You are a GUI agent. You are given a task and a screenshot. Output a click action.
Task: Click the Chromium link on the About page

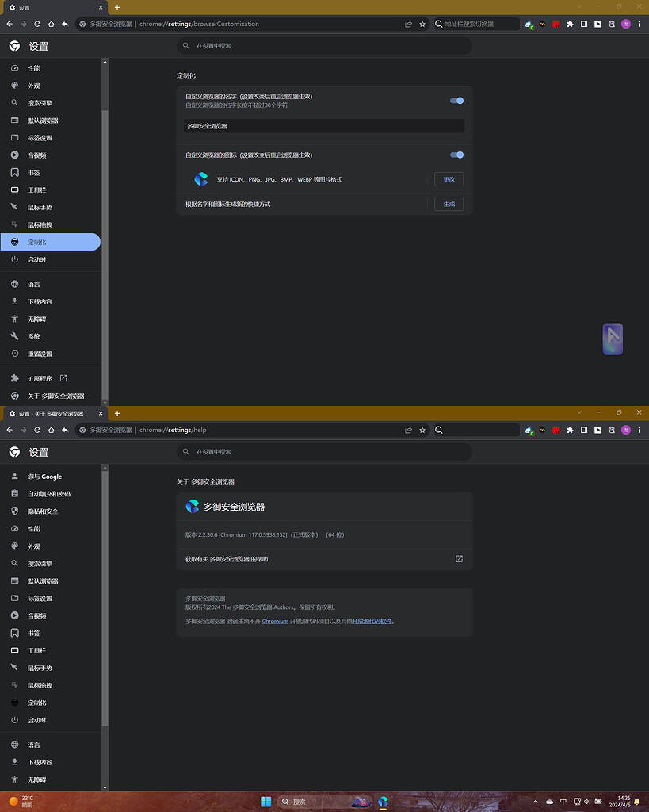click(275, 621)
